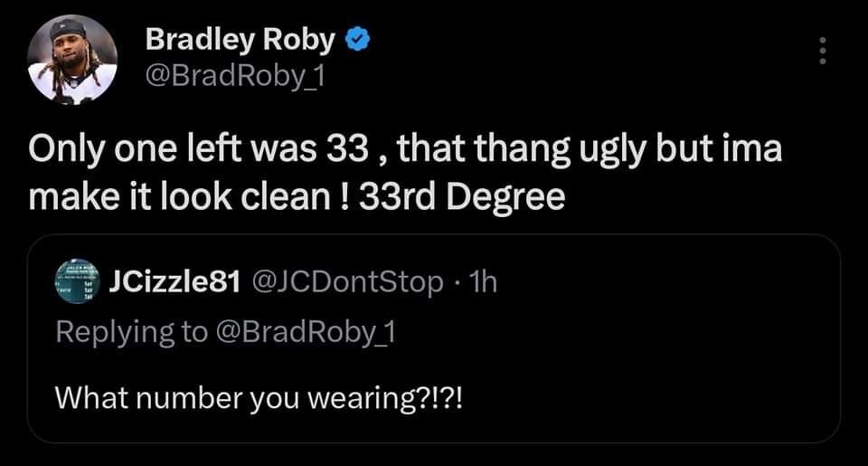This screenshot has width=868, height=466.
Task: Click the word "Only" starting the tweet
Action: [63, 149]
